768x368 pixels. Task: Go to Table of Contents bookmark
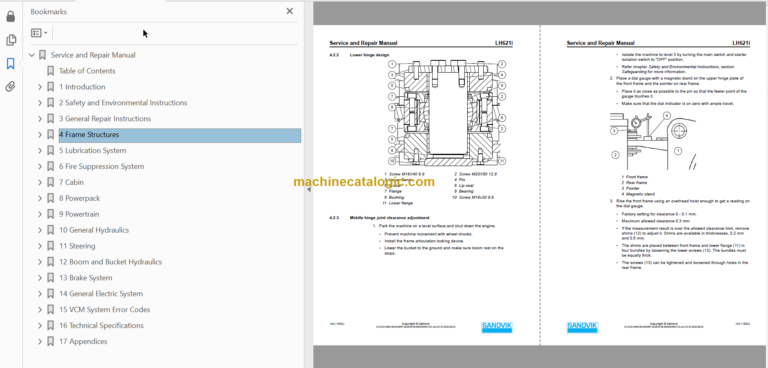[87, 71]
